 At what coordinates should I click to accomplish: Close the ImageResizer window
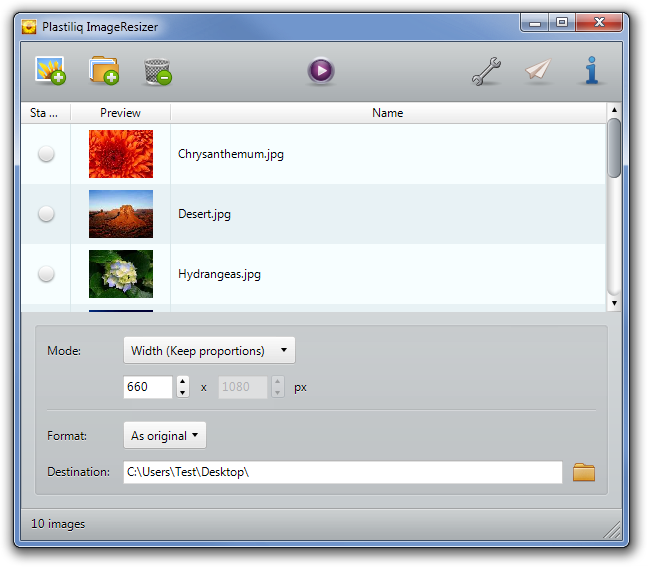(x=599, y=22)
